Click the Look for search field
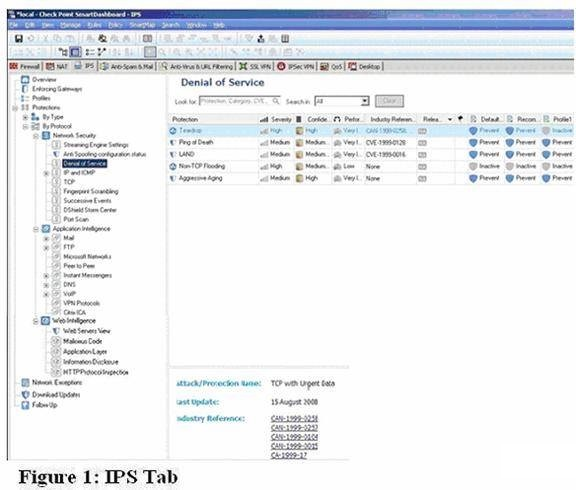This screenshot has height=490, width=576. (x=240, y=101)
